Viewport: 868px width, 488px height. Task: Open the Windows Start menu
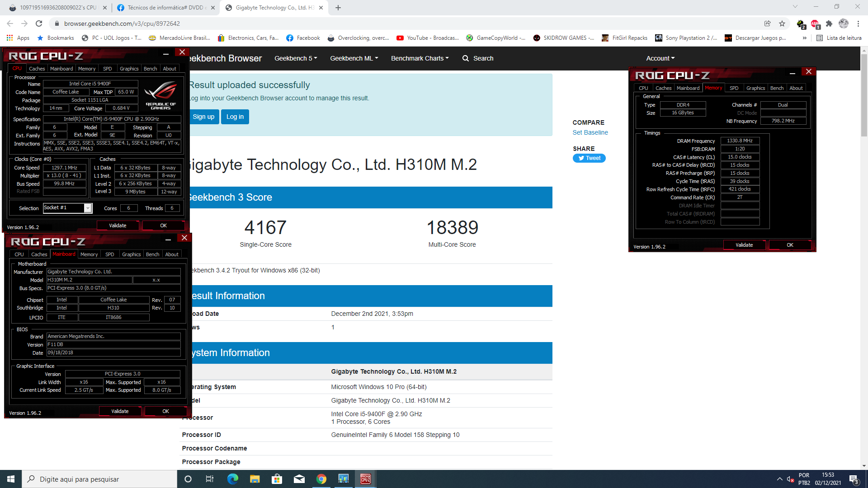(x=11, y=479)
